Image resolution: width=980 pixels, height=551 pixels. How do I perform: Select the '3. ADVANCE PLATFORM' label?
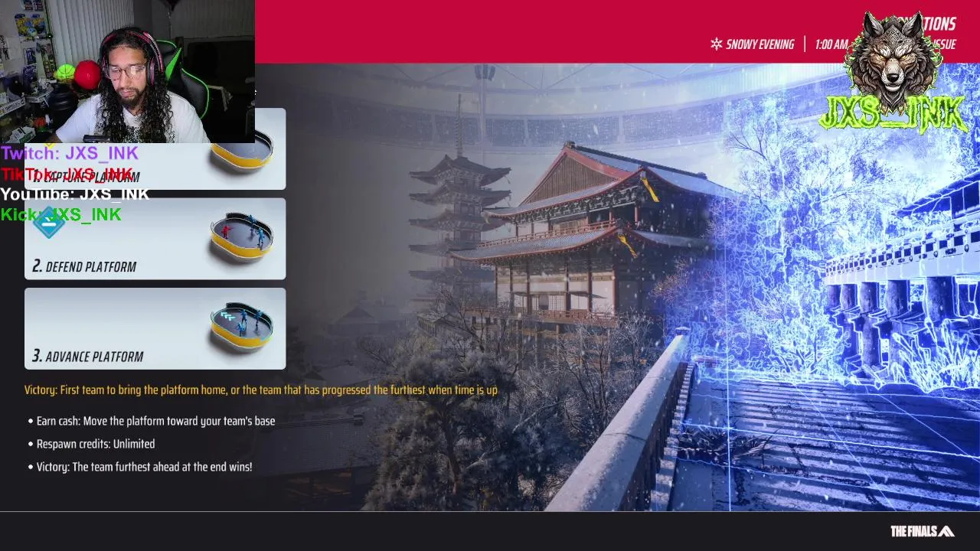[x=87, y=356]
